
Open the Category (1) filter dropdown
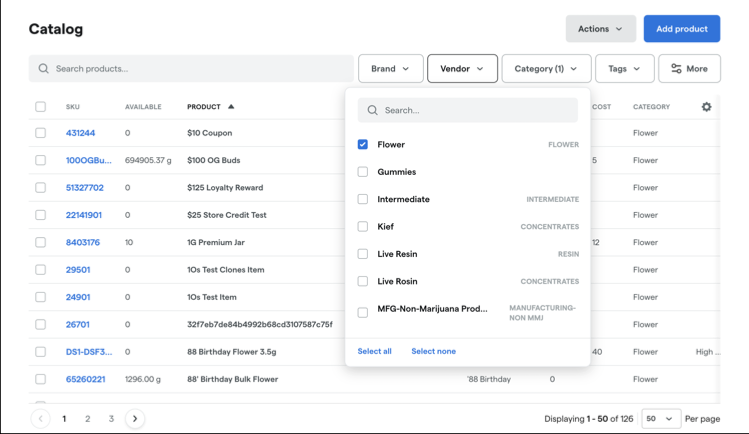click(x=546, y=69)
